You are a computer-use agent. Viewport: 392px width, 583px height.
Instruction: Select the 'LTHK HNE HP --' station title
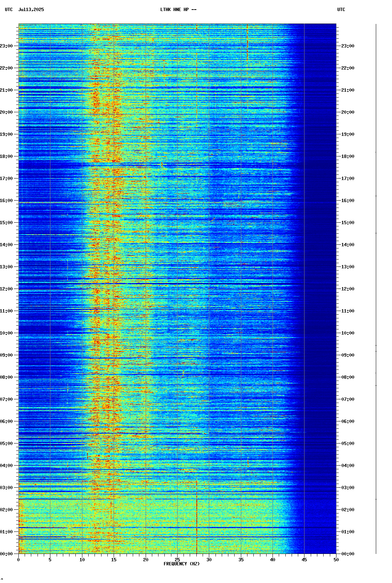(178, 10)
